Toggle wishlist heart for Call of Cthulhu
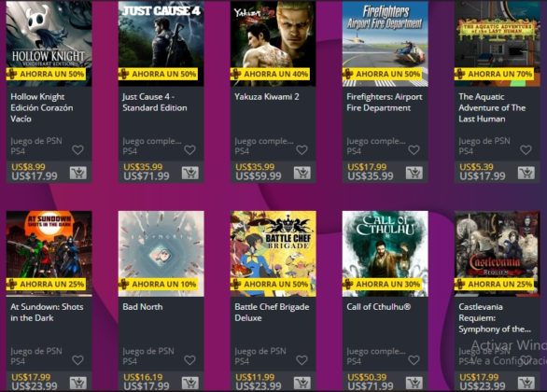 pyautogui.click(x=414, y=360)
